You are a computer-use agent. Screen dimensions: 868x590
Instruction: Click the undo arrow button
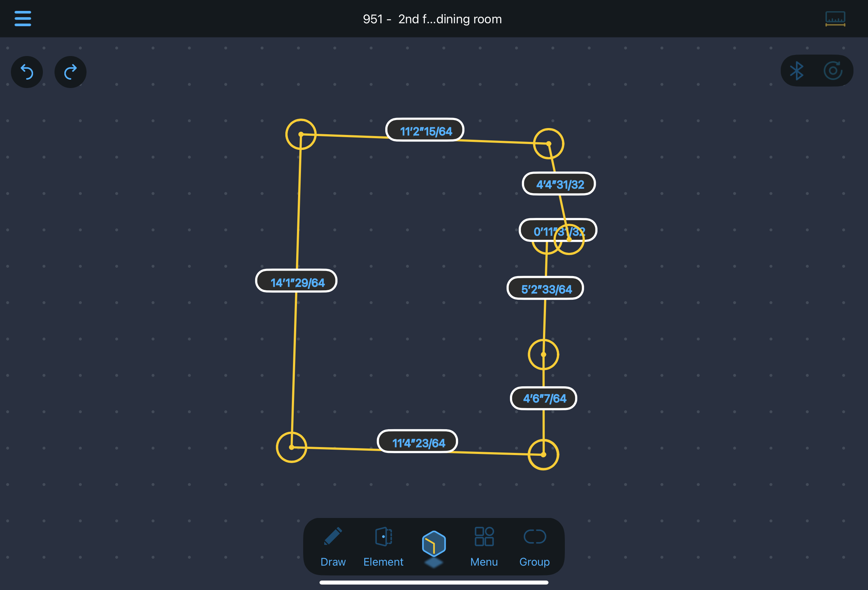click(x=27, y=72)
